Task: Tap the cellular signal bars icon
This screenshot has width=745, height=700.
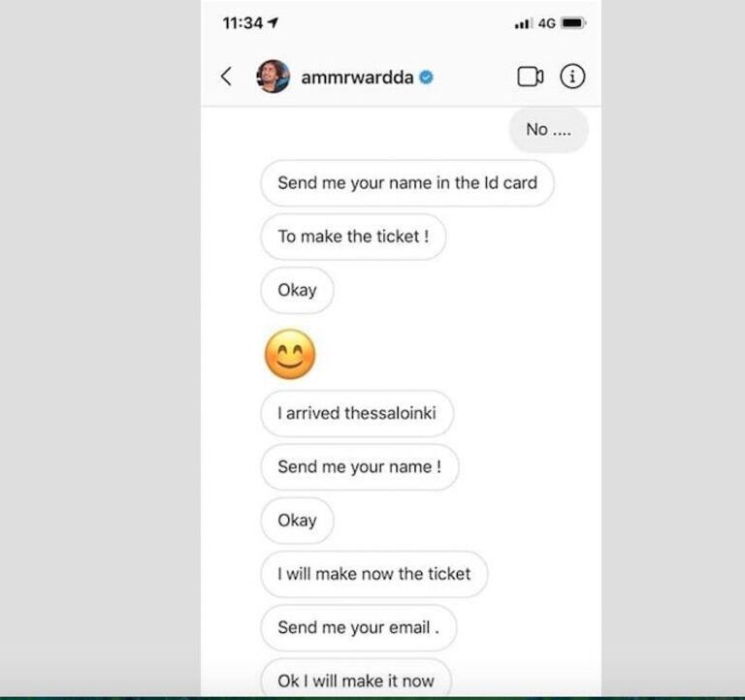Action: tap(524, 23)
